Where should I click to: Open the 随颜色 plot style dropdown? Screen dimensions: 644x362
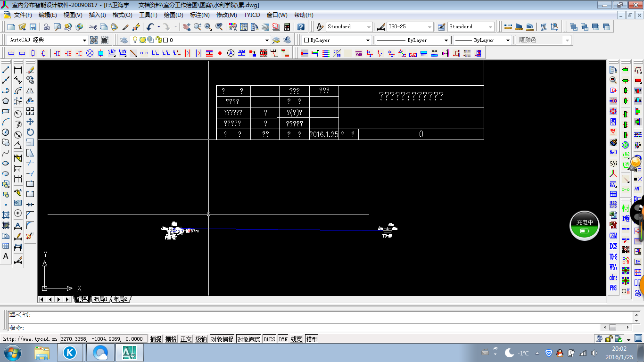pyautogui.click(x=567, y=41)
